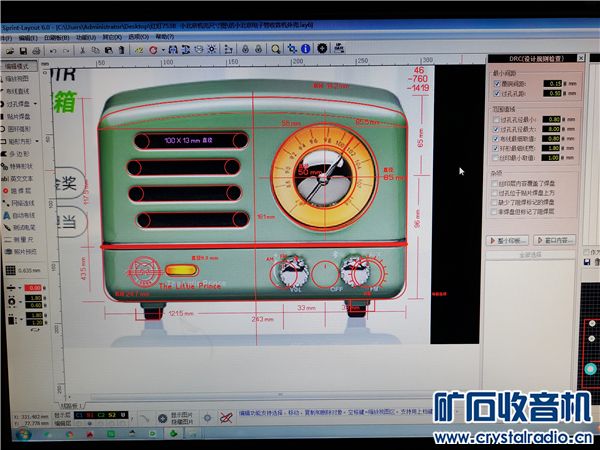
Task: Select the 布线 track line tool
Action: click(17, 91)
